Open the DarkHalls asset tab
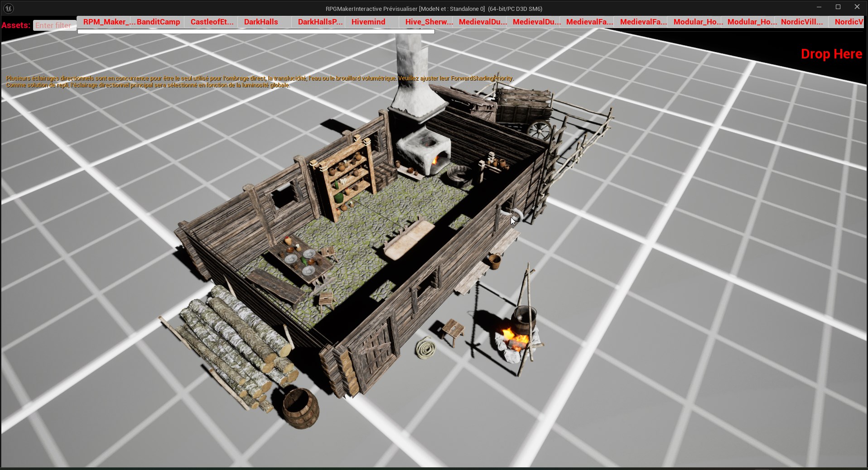Image resolution: width=868 pixels, height=470 pixels. click(x=265, y=22)
